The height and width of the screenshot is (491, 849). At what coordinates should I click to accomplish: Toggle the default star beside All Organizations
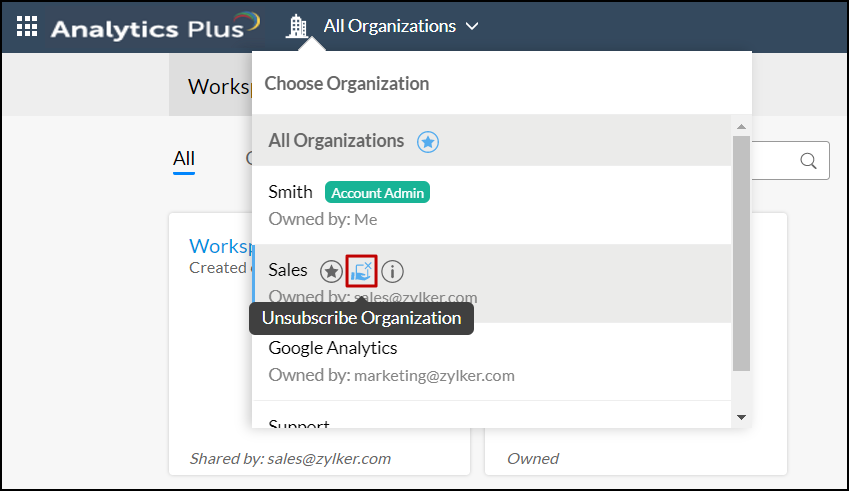(428, 142)
